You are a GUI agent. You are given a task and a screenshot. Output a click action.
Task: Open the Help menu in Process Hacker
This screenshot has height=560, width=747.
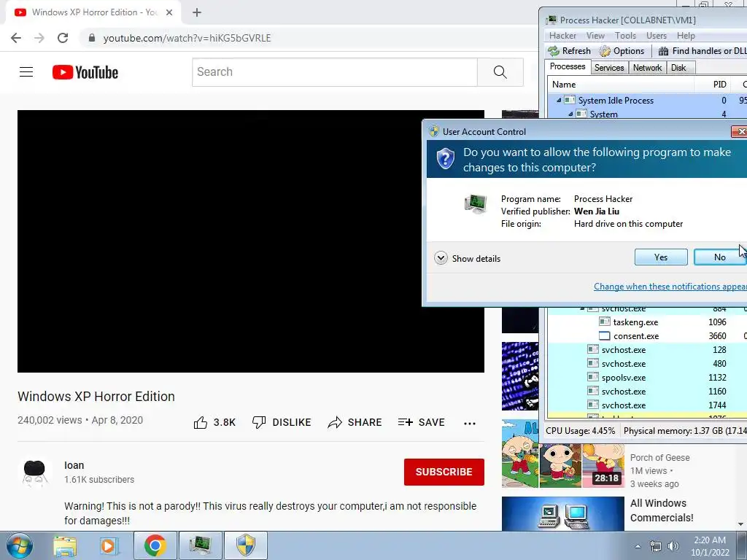[x=686, y=36]
